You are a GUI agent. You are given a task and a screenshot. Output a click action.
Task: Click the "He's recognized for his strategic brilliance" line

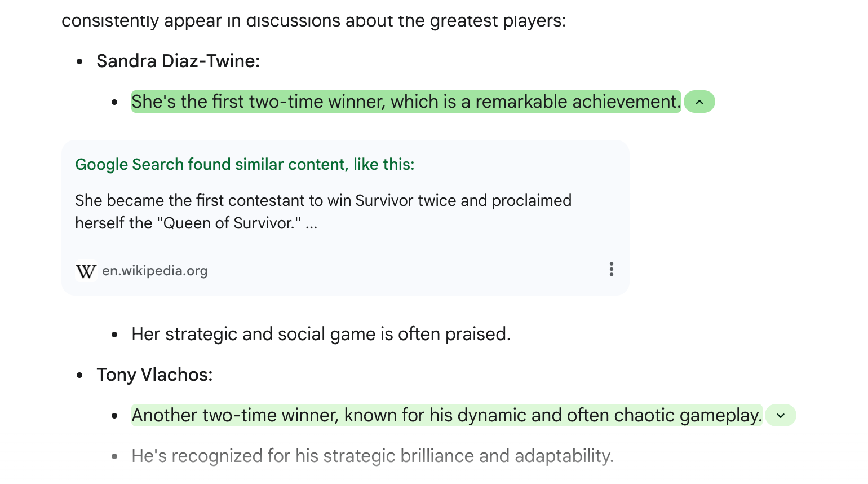pos(372,456)
